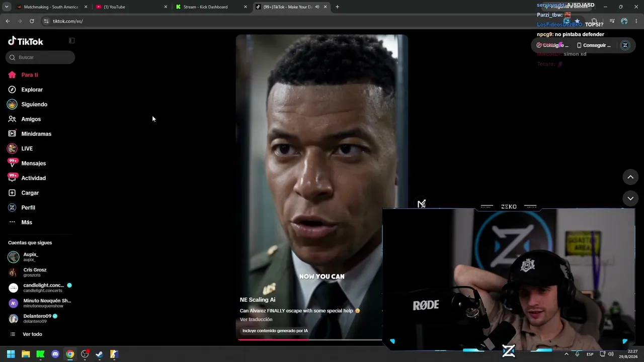Screen dimensions: 644x362
Task: Reload the TikTok page
Action: 32,21
